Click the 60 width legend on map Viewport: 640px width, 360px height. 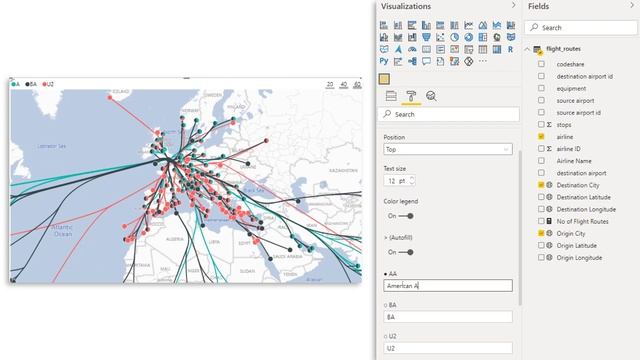357,85
